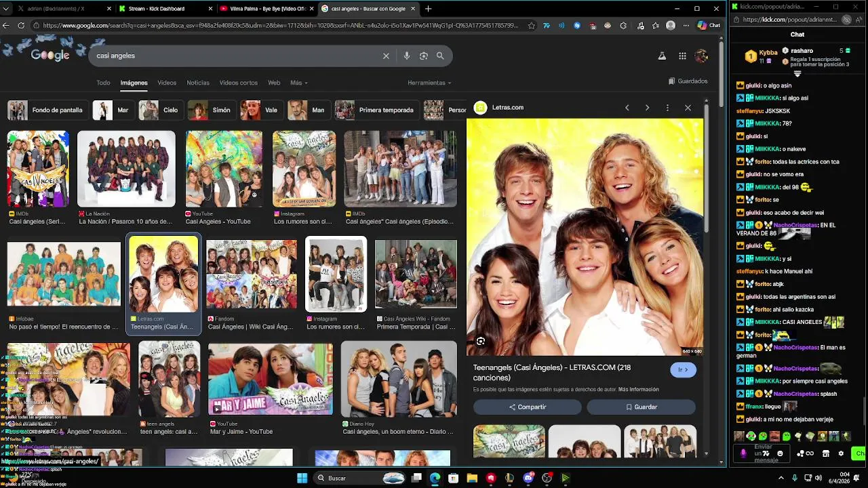The image size is (868, 488).
Task: Share image with Compartir button
Action: [x=527, y=407]
